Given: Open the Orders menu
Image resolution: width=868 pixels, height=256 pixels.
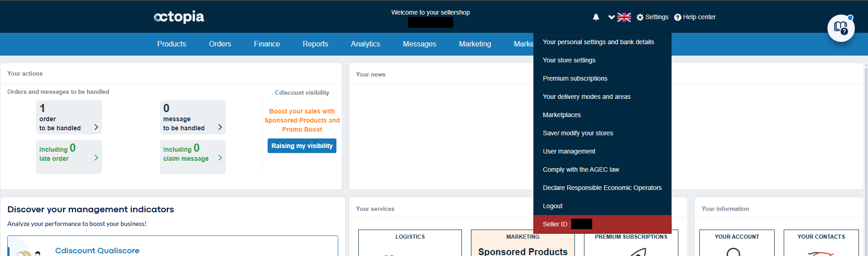Looking at the screenshot, I should coord(220,44).
